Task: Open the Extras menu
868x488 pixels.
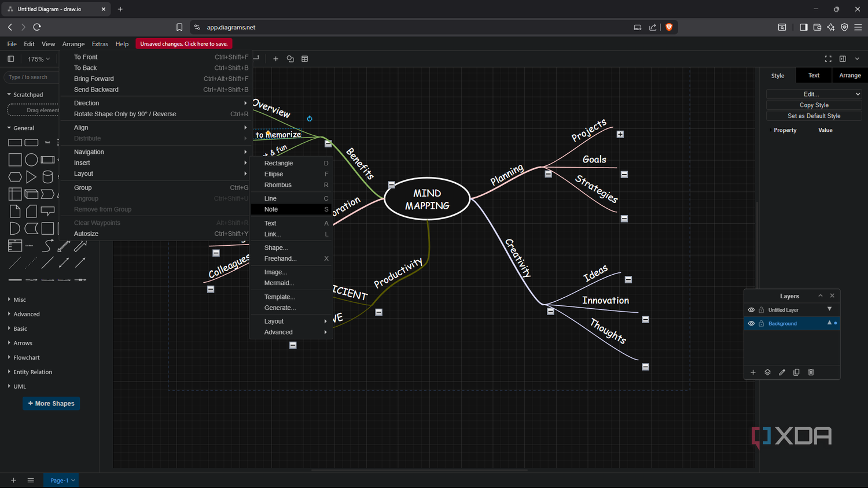Action: (x=100, y=44)
